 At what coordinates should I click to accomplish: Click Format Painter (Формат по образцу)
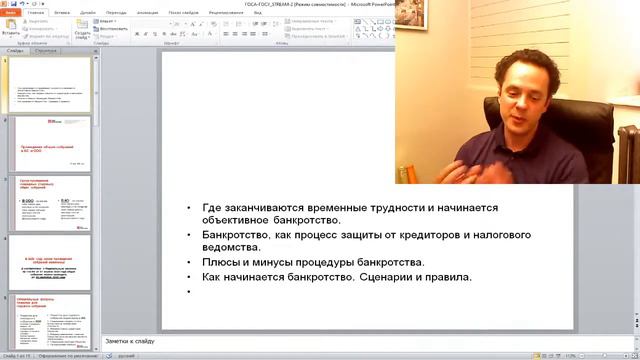pos(46,36)
